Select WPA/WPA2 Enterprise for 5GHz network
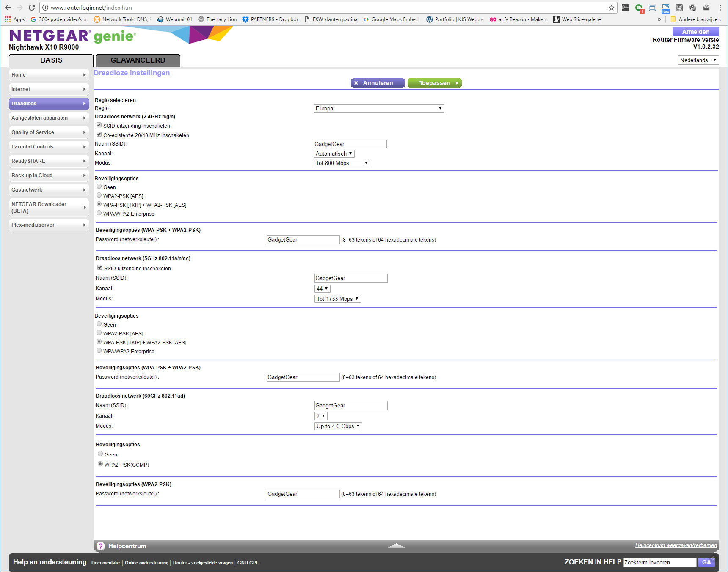The image size is (728, 572). click(99, 351)
